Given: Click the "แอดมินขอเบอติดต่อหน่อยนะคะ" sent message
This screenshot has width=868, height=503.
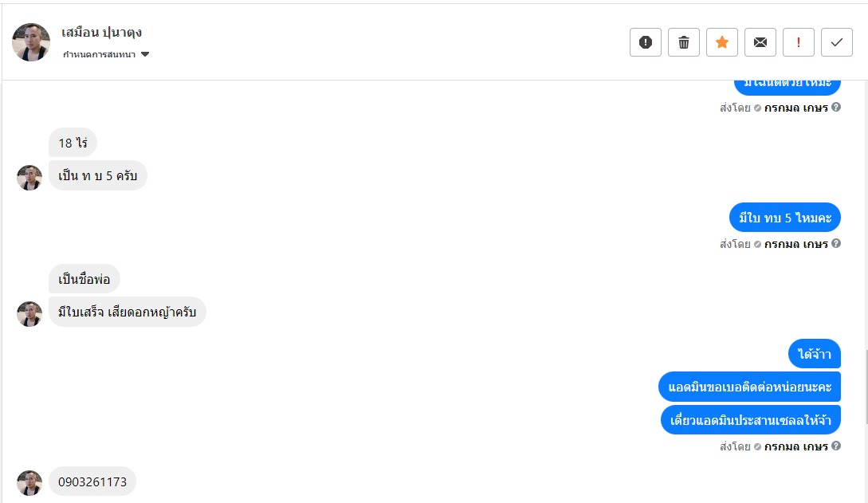Looking at the screenshot, I should [x=750, y=387].
